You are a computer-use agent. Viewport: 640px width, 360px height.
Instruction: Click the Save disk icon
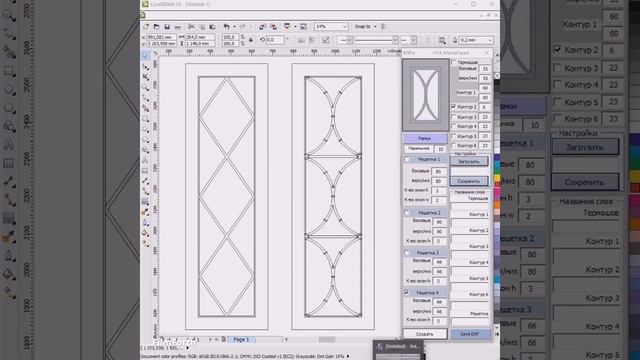167,27
